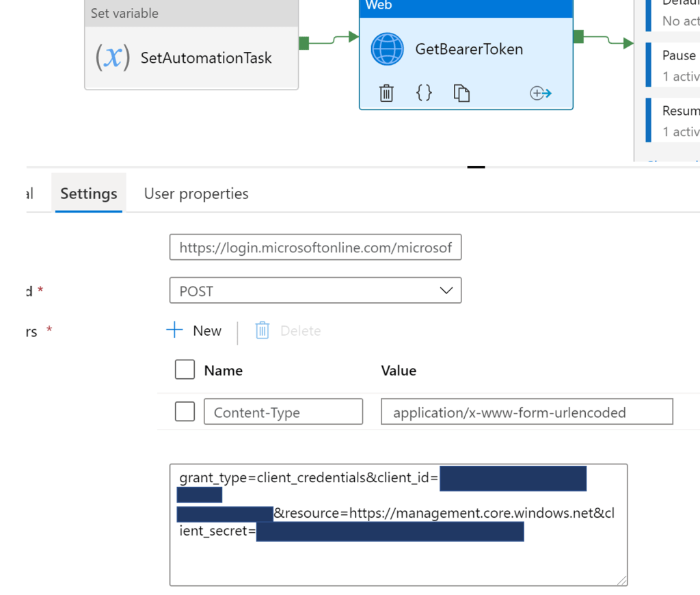This screenshot has width=700, height=595.
Task: Click the login.microsoftonline.com URL field
Action: click(x=315, y=248)
